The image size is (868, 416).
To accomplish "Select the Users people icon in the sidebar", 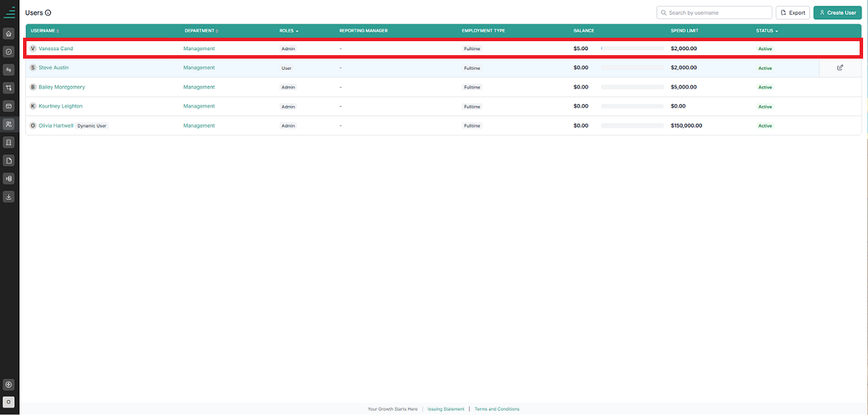I will [x=8, y=124].
